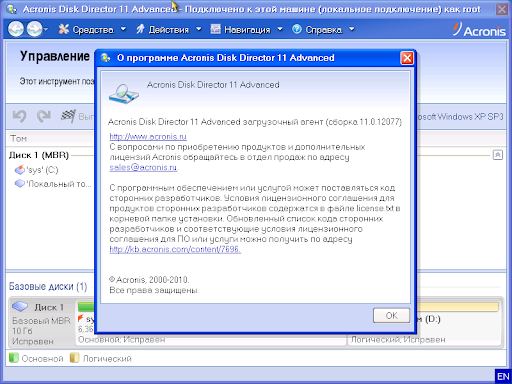Click the Undo arrow in toolbar
Viewport: 512px width, 384px height.
[x=19, y=116]
